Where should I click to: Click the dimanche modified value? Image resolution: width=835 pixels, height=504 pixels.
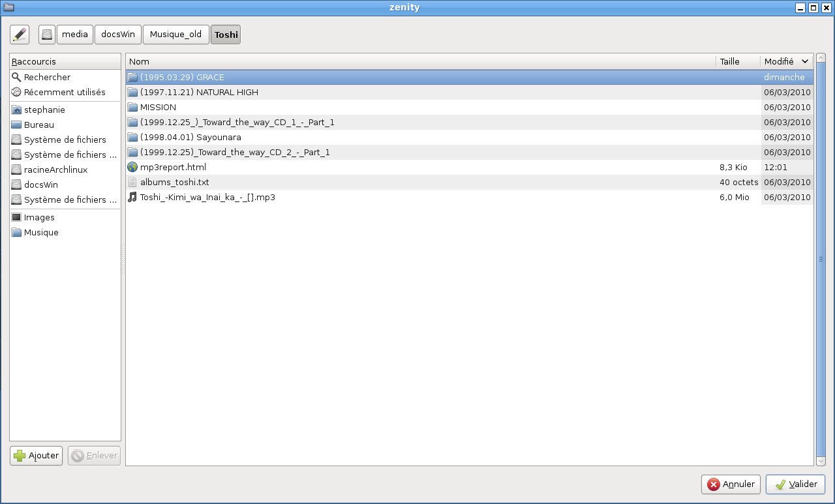[x=784, y=77]
